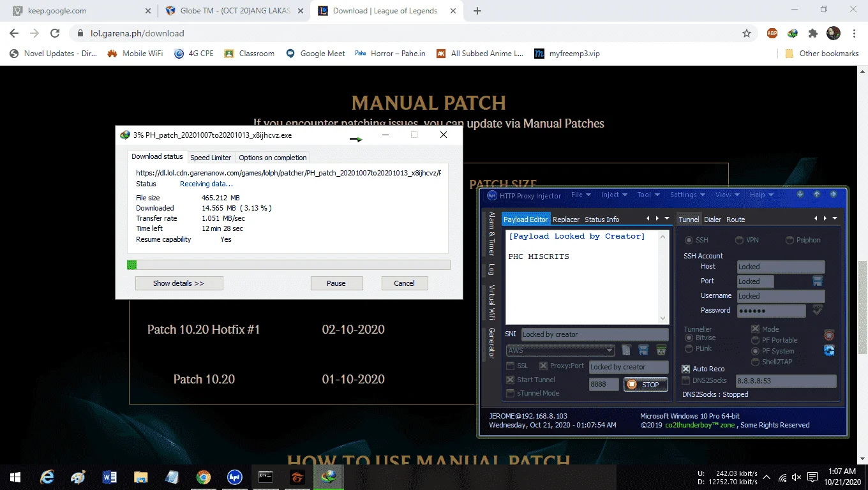Click the 8.8.8.8:53 DNS input field
Viewport: 868px width, 490px height.
pos(786,381)
